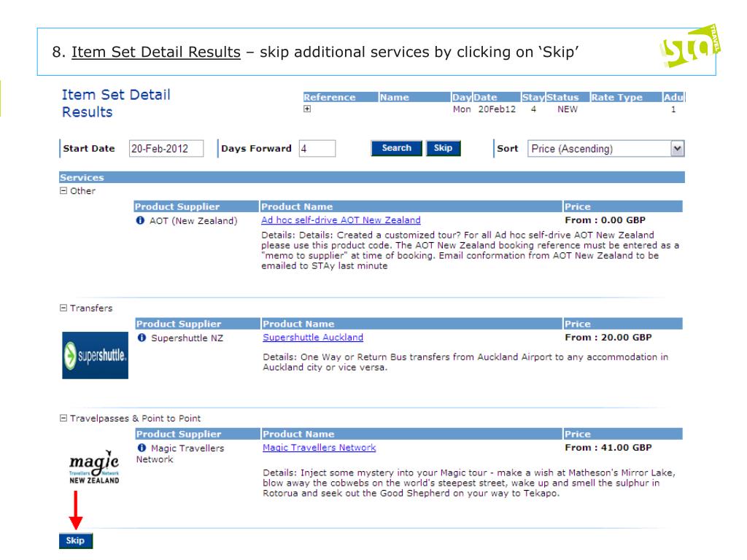Click the Search button
This screenshot has height=560, width=747.
[x=396, y=148]
